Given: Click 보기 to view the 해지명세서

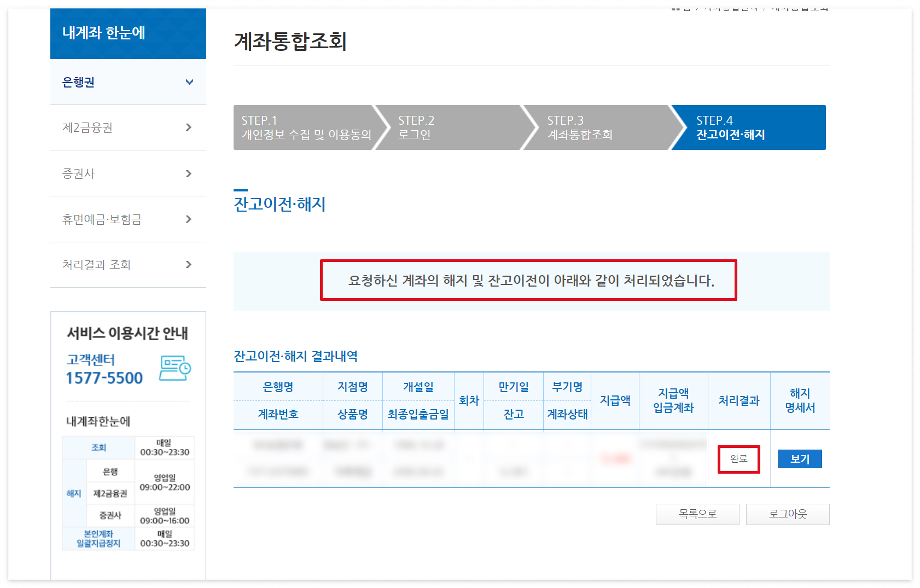Looking at the screenshot, I should click(x=799, y=459).
